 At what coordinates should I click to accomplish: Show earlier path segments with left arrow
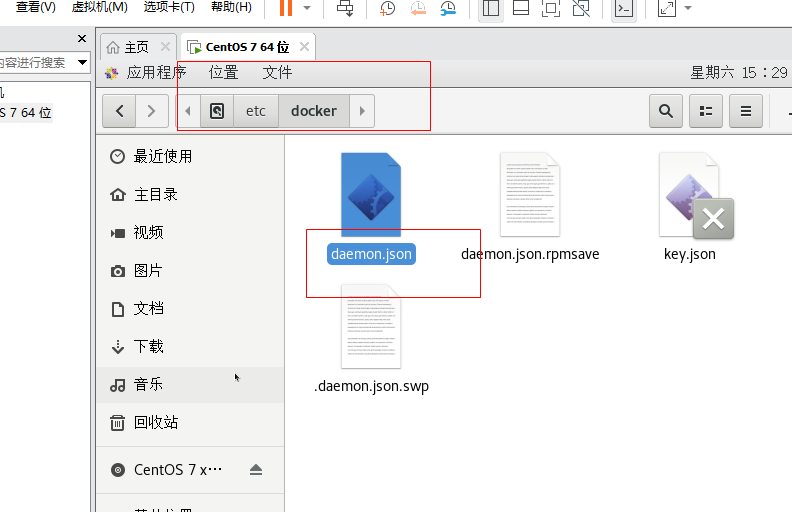[x=188, y=111]
